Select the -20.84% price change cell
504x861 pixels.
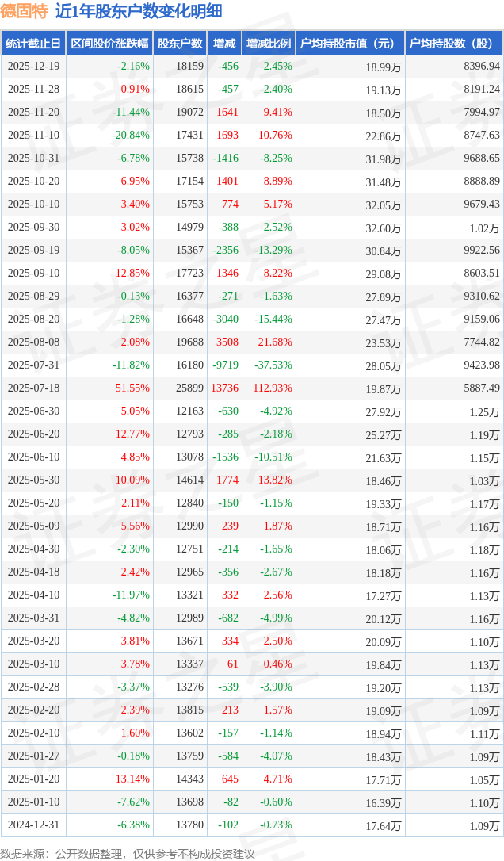tap(130, 136)
